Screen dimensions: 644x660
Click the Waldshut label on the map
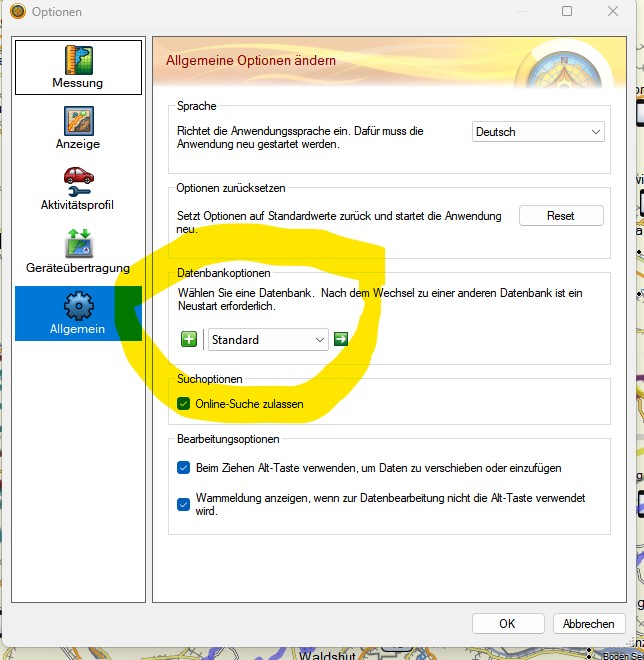[x=327, y=655]
